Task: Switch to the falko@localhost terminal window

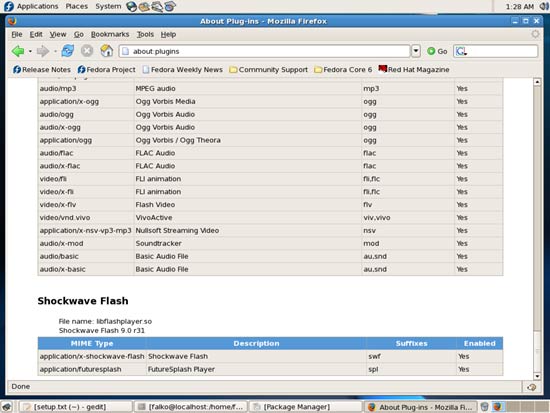Action: (x=191, y=407)
